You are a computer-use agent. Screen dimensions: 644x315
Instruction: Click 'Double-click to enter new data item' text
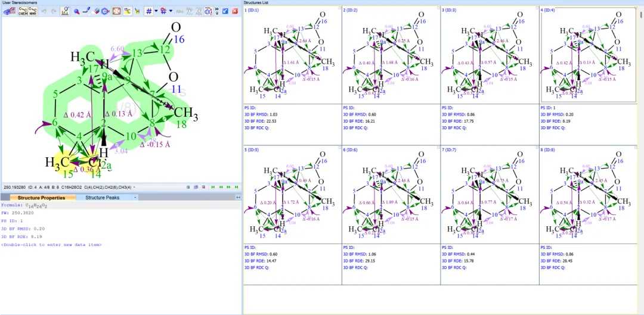(x=51, y=245)
